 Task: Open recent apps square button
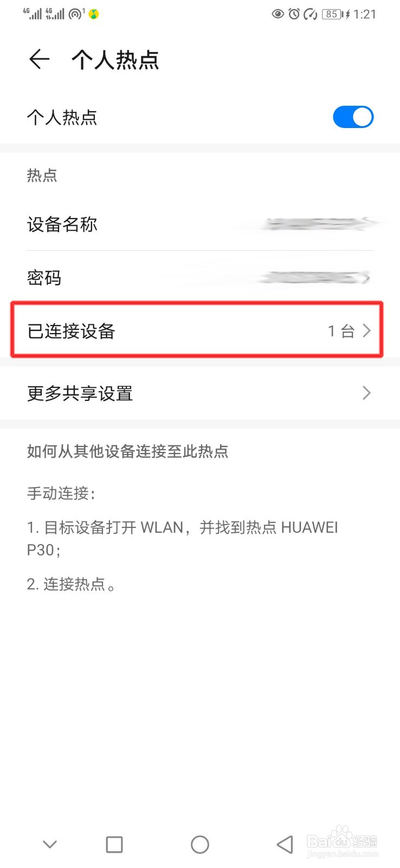click(114, 844)
